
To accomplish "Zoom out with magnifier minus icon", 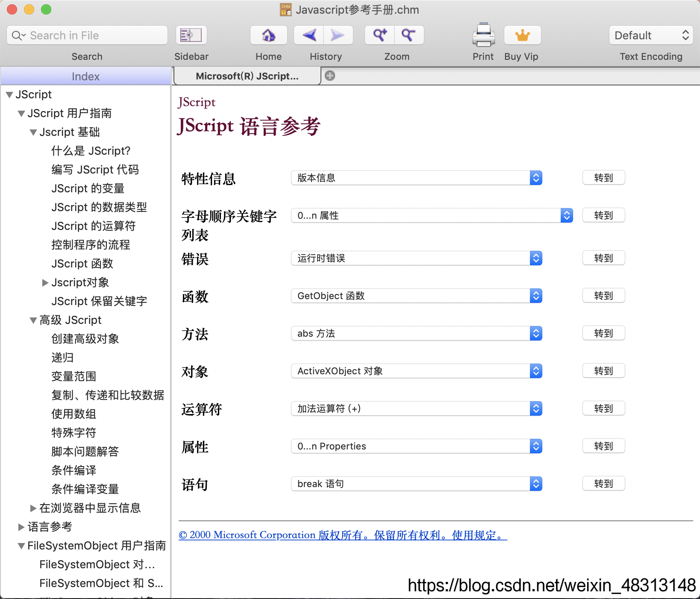I will [409, 35].
